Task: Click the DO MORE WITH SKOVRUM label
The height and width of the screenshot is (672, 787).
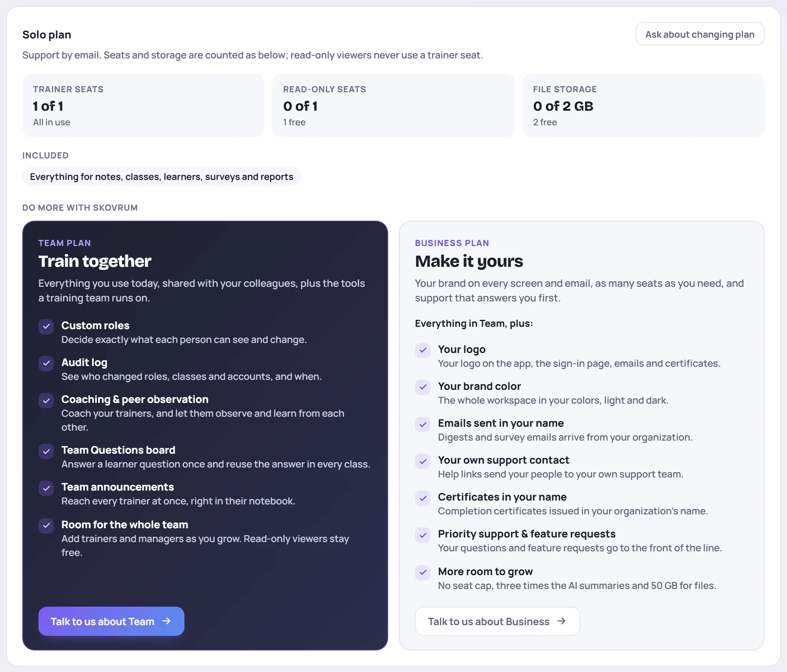Action: click(80, 208)
